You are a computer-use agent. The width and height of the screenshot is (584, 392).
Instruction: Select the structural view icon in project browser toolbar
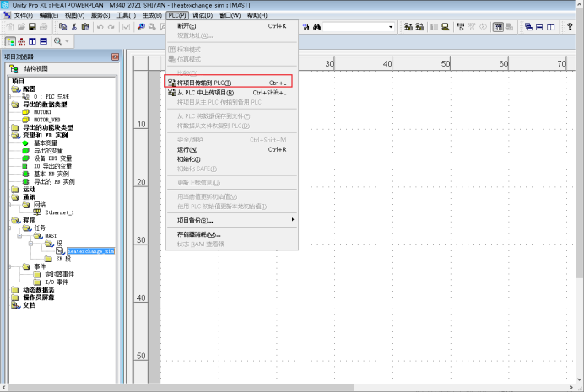[x=10, y=40]
